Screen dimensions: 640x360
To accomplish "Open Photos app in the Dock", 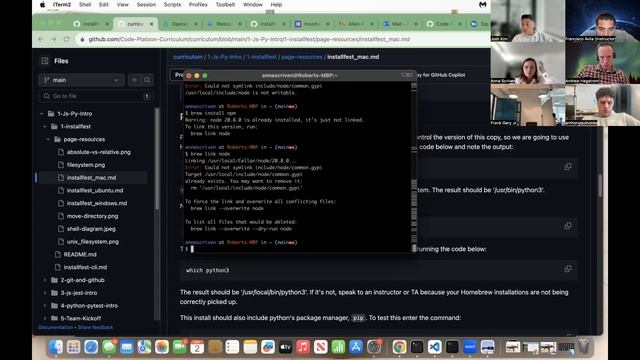I will tap(162, 347).
